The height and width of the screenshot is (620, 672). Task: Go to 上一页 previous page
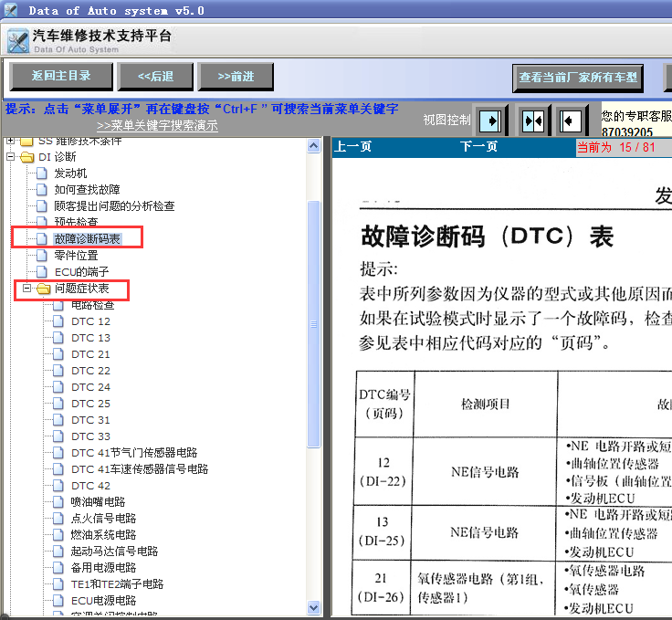tap(352, 146)
